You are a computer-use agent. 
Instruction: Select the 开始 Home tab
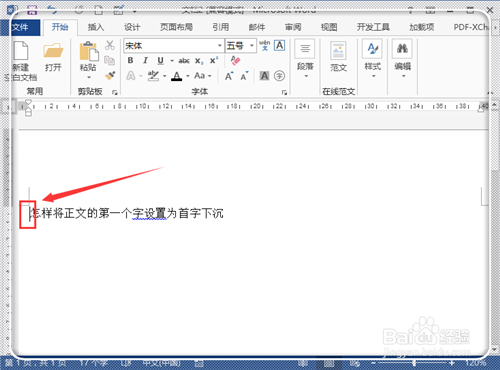[60, 27]
